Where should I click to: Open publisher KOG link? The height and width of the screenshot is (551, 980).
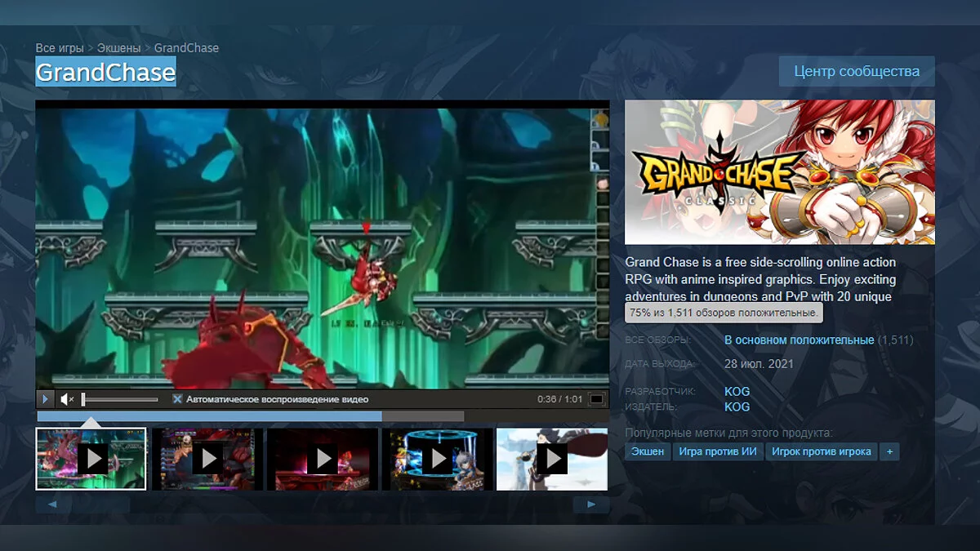(737, 407)
